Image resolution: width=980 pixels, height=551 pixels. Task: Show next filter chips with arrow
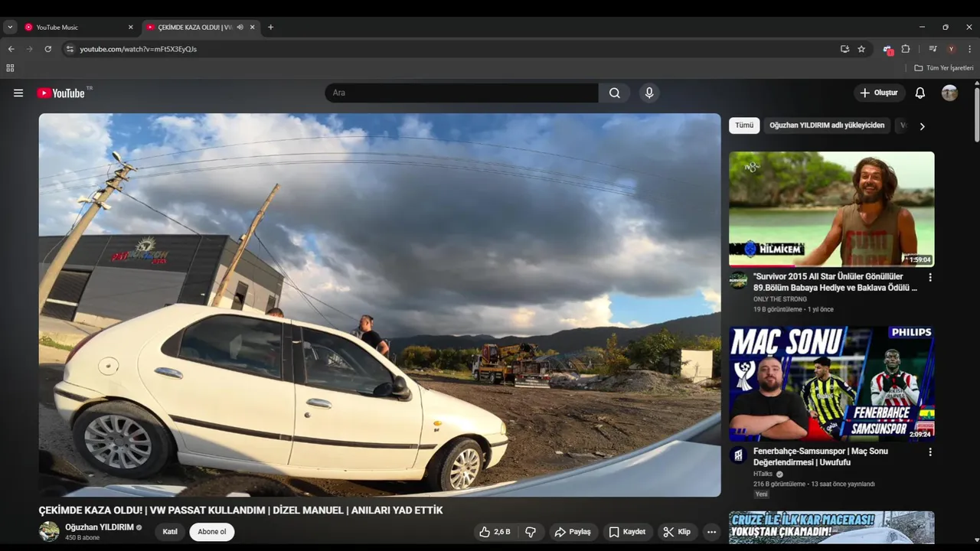pyautogui.click(x=922, y=126)
